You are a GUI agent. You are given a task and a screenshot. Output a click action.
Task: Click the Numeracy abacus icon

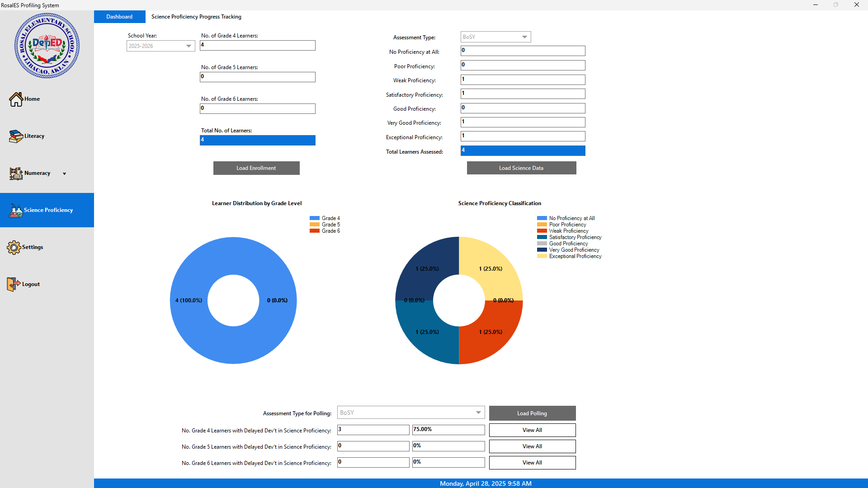pos(16,173)
